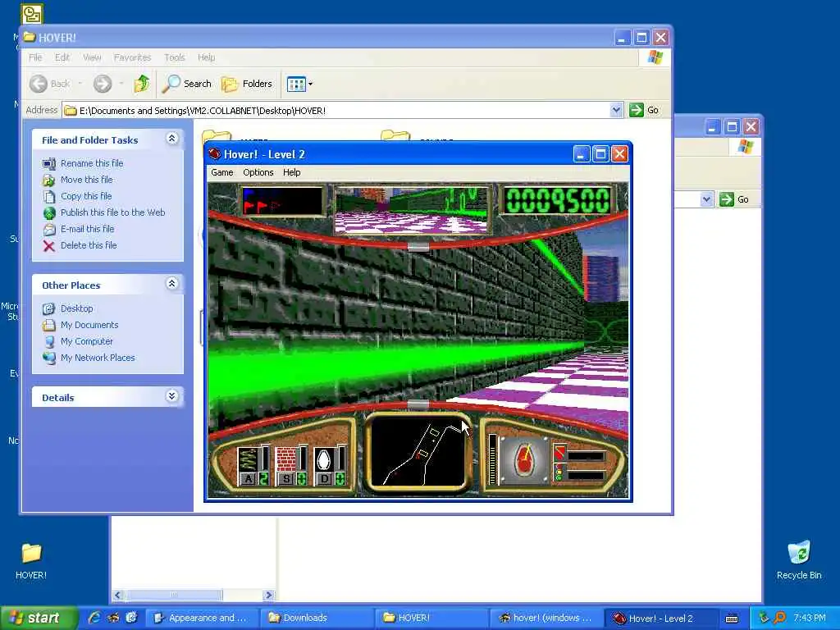840x630 pixels.
Task: Click the maze minimap in Hover! dashboard
Action: [418, 452]
